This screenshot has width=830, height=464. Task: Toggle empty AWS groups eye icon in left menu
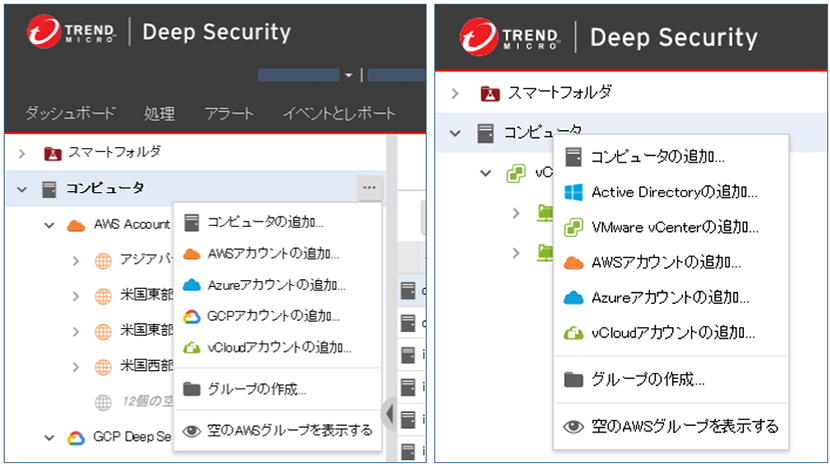(x=192, y=431)
